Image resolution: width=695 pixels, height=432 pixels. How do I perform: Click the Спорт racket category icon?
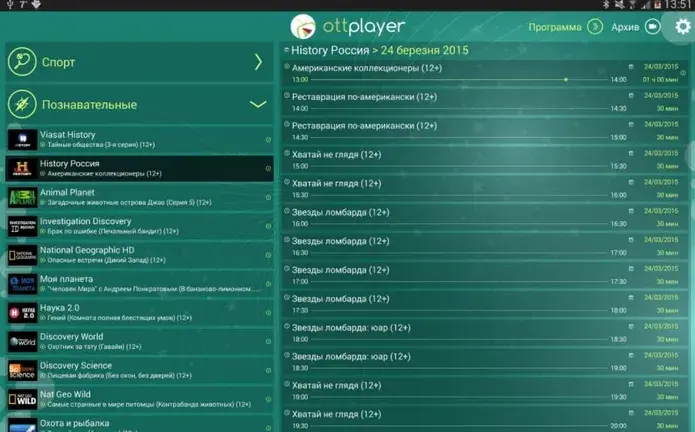point(22,62)
